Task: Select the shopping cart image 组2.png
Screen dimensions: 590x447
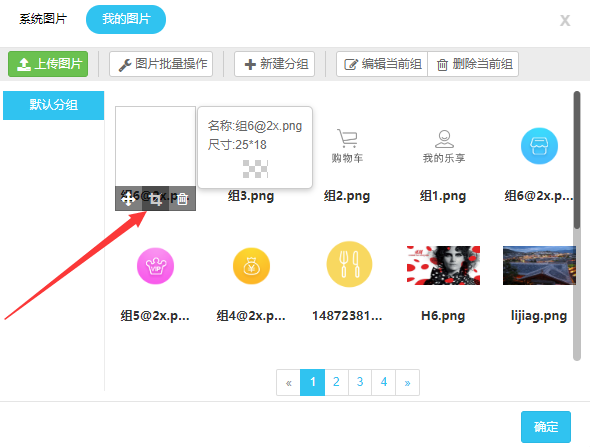Action: coord(347,146)
